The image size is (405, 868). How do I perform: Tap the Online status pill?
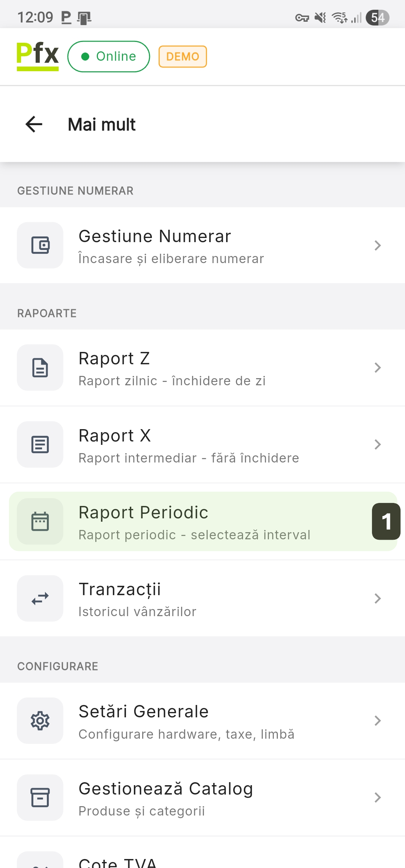coord(109,57)
